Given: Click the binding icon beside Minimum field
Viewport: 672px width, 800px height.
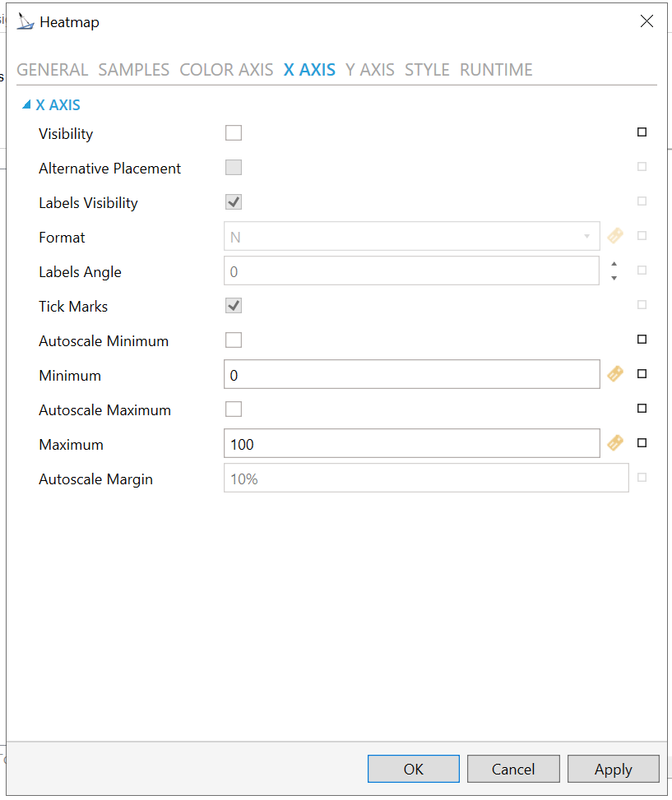Looking at the screenshot, I should coord(615,374).
